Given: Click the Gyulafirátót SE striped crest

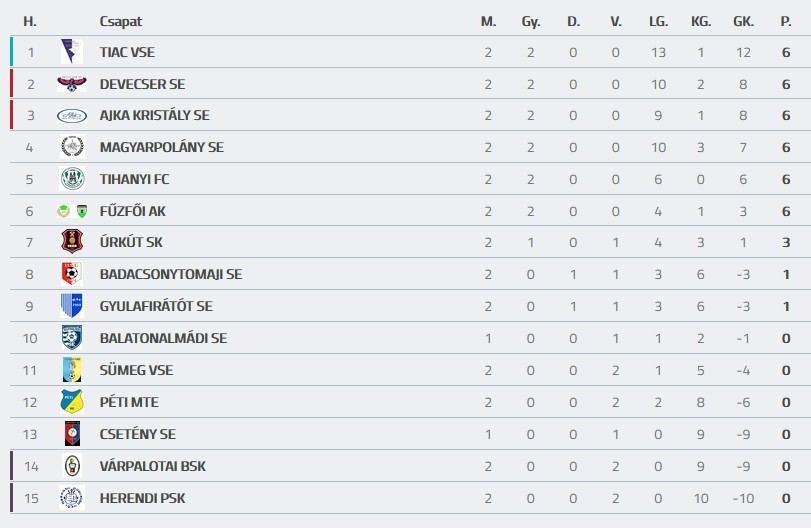Looking at the screenshot, I should click(x=71, y=306).
